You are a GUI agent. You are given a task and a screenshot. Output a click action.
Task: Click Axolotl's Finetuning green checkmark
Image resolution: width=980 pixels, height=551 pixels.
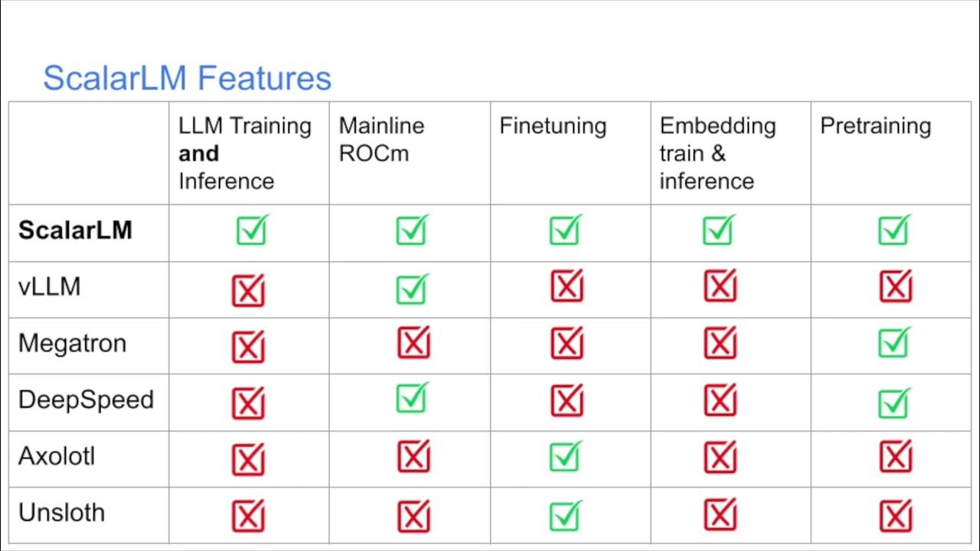tap(565, 457)
